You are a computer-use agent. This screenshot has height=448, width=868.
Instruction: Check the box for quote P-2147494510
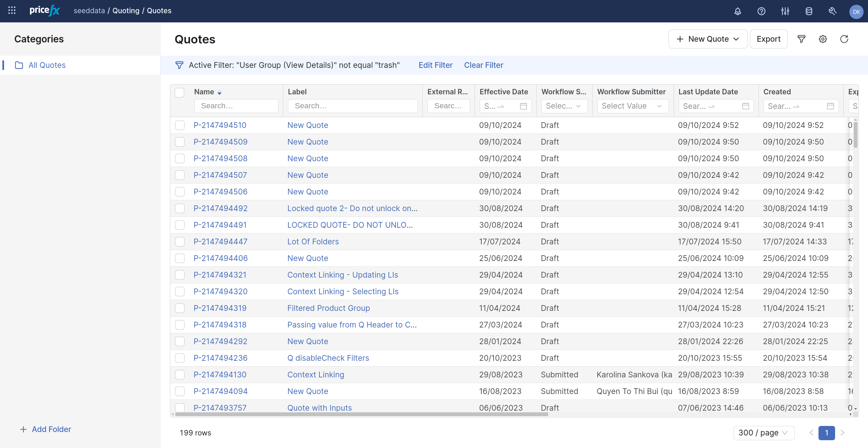pyautogui.click(x=180, y=125)
